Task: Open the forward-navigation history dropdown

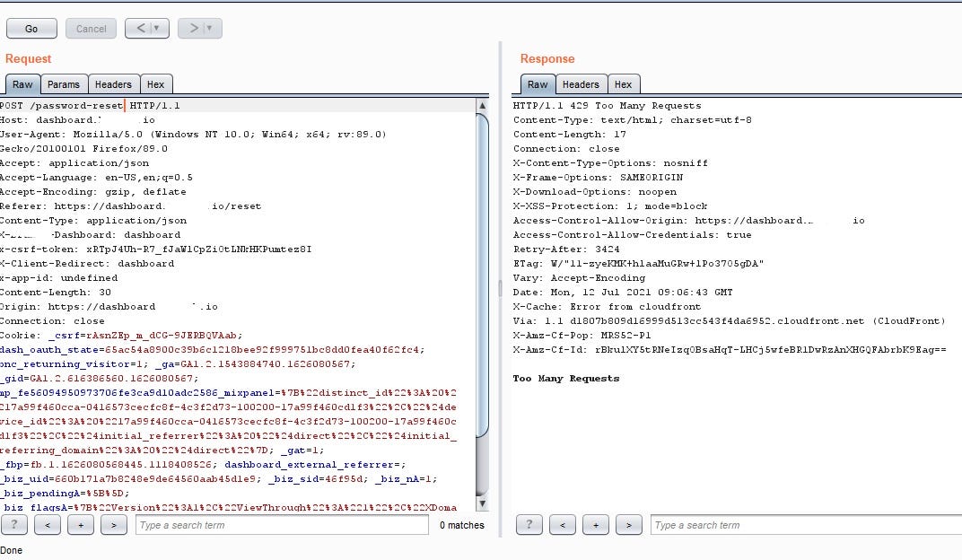Action: pos(208,28)
